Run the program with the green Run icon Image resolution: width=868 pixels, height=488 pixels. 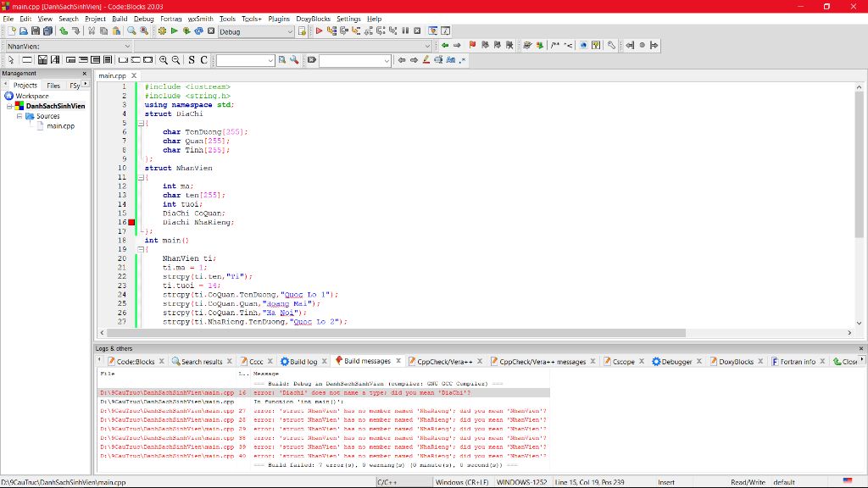click(x=175, y=31)
